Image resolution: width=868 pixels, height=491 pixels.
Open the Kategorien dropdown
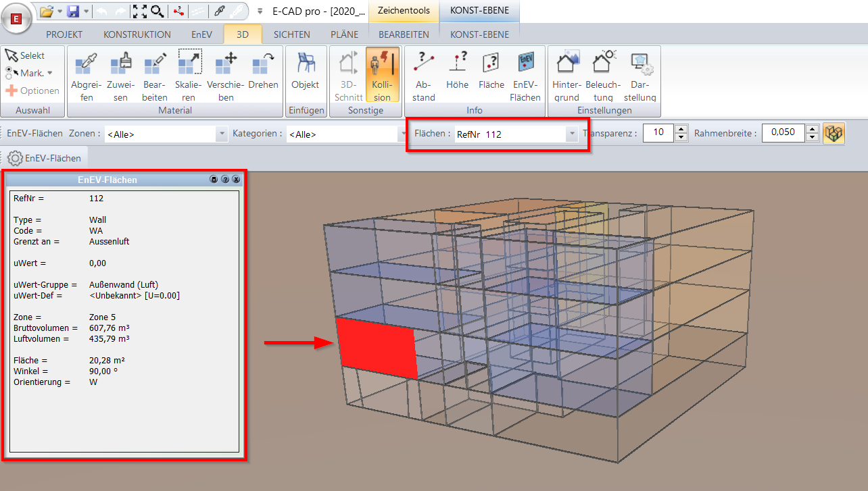pos(404,133)
